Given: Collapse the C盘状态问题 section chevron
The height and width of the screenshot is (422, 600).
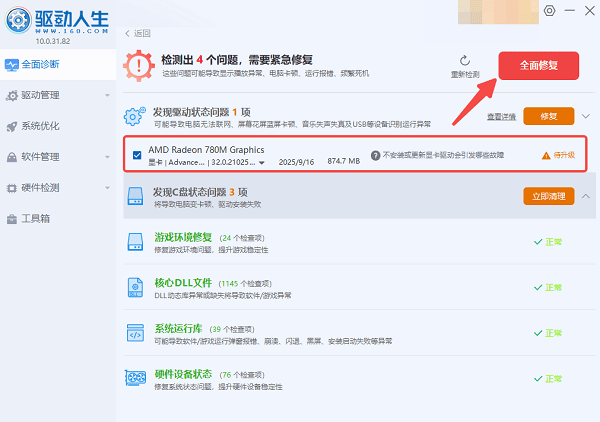Looking at the screenshot, I should (585, 196).
